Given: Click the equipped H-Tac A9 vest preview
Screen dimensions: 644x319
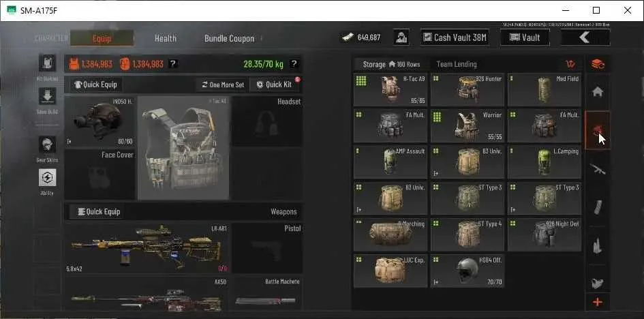Looking at the screenshot, I should pos(183,148).
